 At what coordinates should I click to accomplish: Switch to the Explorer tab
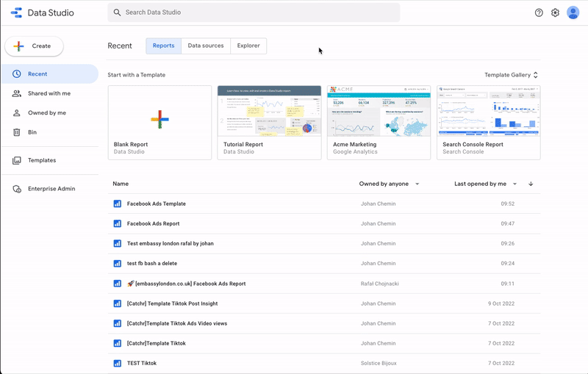[x=248, y=46]
